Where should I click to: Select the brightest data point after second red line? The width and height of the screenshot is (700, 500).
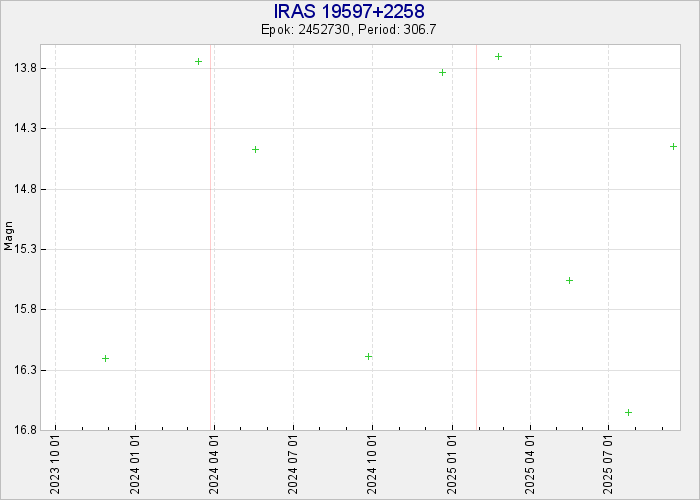click(x=499, y=57)
